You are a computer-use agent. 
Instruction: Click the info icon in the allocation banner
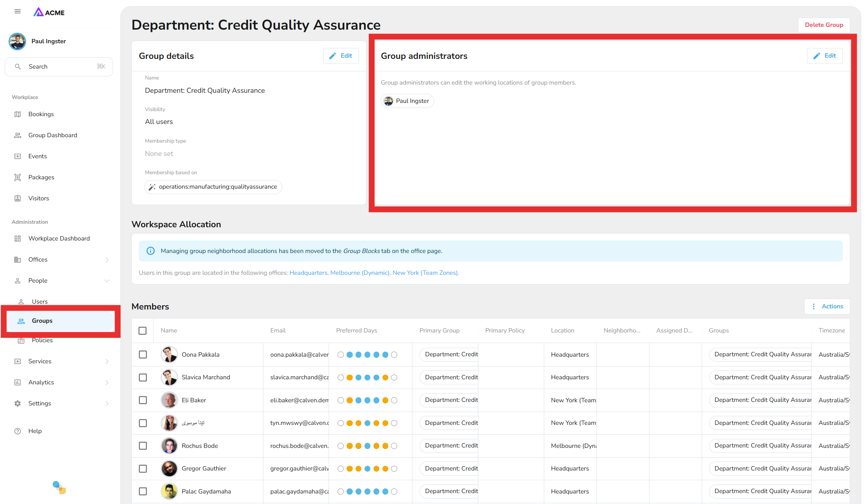point(150,251)
